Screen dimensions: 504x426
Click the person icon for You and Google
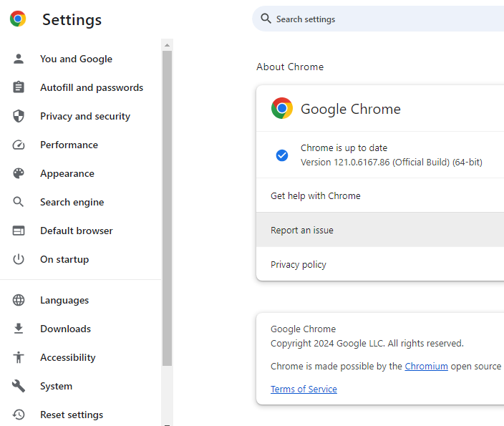tap(19, 59)
